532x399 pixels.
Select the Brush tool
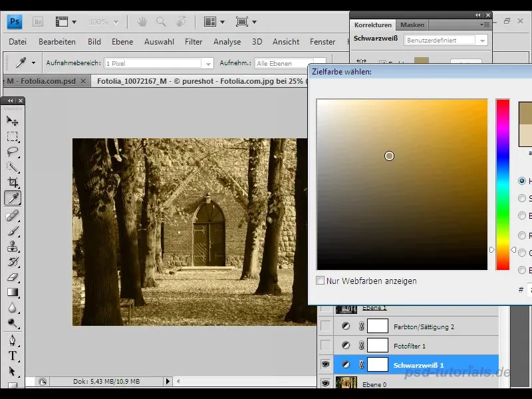pyautogui.click(x=13, y=231)
